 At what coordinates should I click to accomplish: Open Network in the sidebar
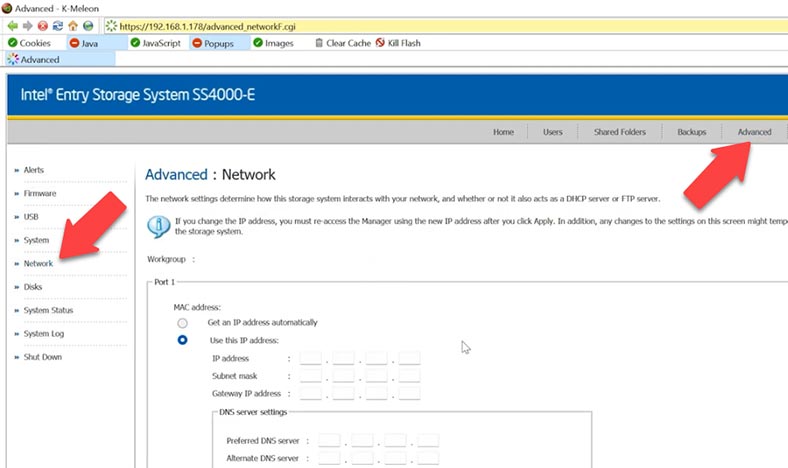coord(38,263)
